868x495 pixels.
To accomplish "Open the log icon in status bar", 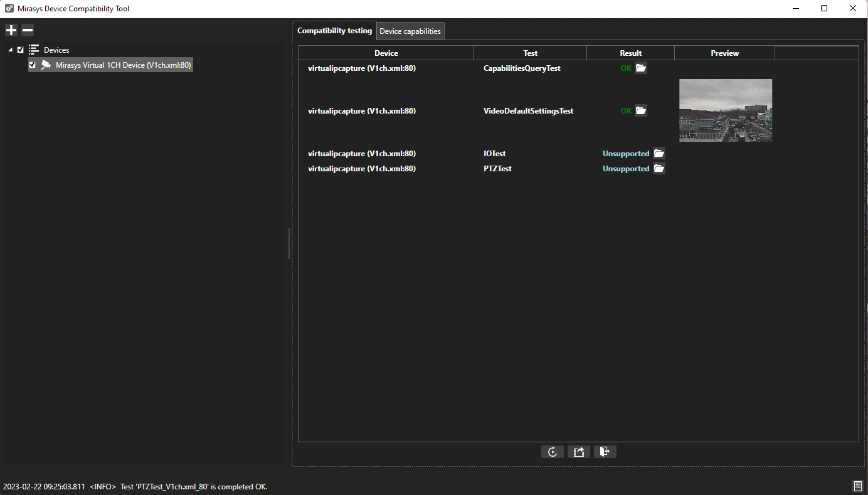I will (857, 486).
